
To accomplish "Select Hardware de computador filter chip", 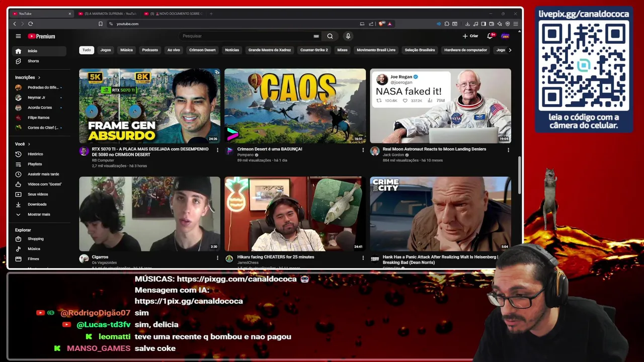I will click(x=465, y=50).
